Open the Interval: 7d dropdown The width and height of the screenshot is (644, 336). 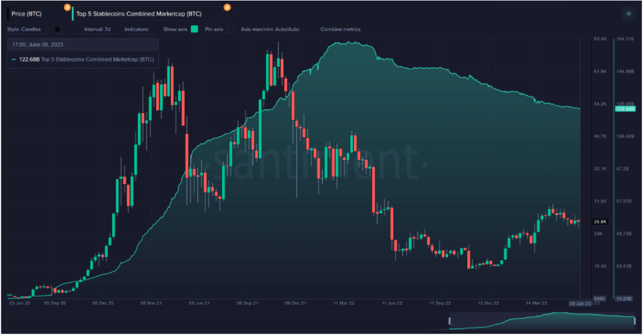point(97,29)
